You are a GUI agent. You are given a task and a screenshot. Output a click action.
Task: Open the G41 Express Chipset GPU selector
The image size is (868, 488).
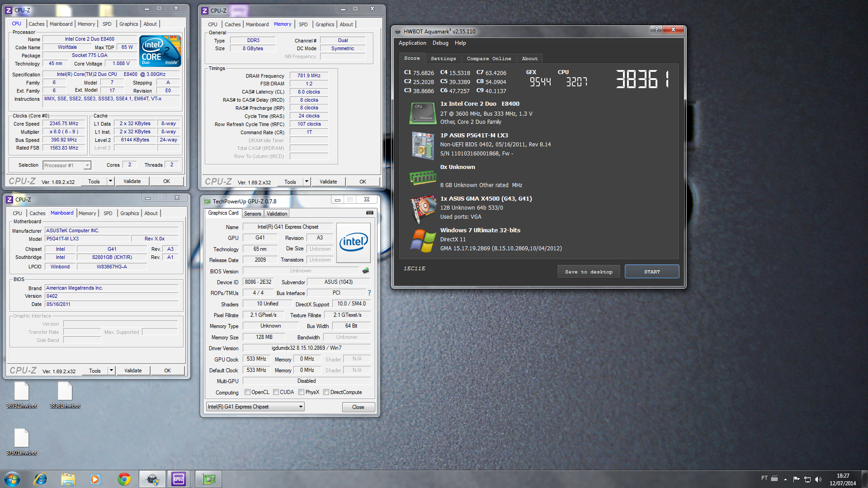coord(255,407)
